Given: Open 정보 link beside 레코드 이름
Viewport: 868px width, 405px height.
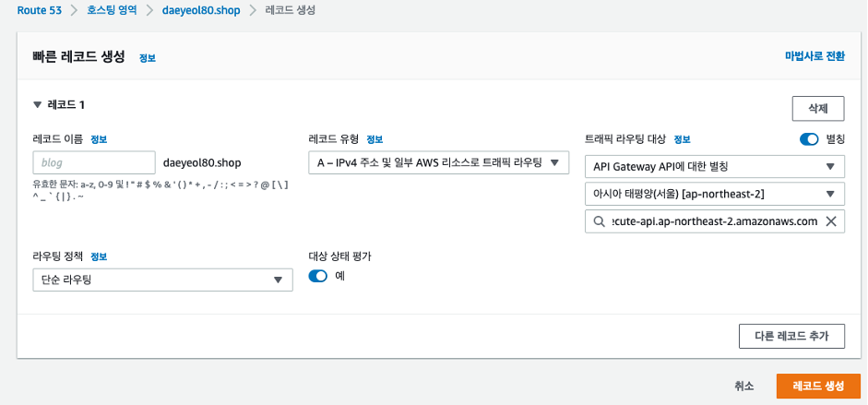Looking at the screenshot, I should point(99,139).
